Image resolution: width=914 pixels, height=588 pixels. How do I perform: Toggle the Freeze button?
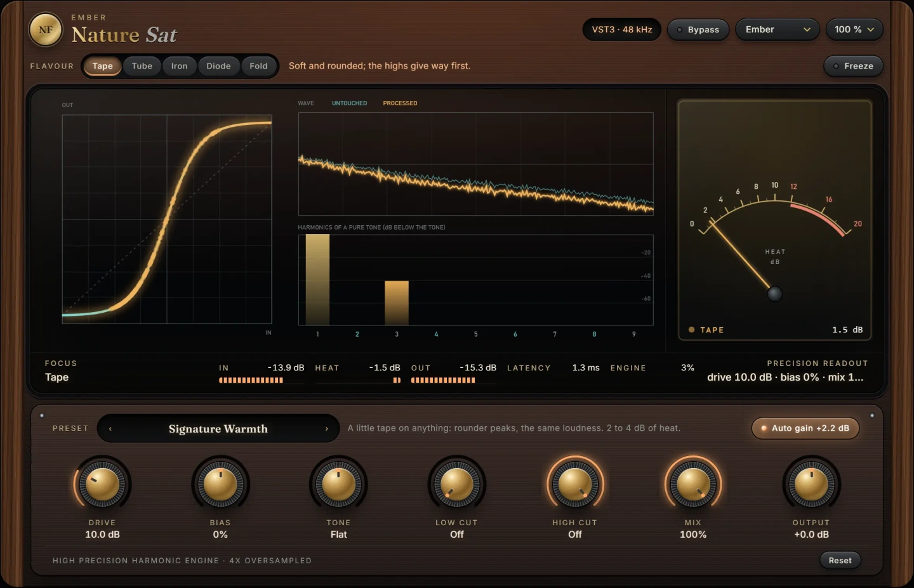tap(853, 66)
